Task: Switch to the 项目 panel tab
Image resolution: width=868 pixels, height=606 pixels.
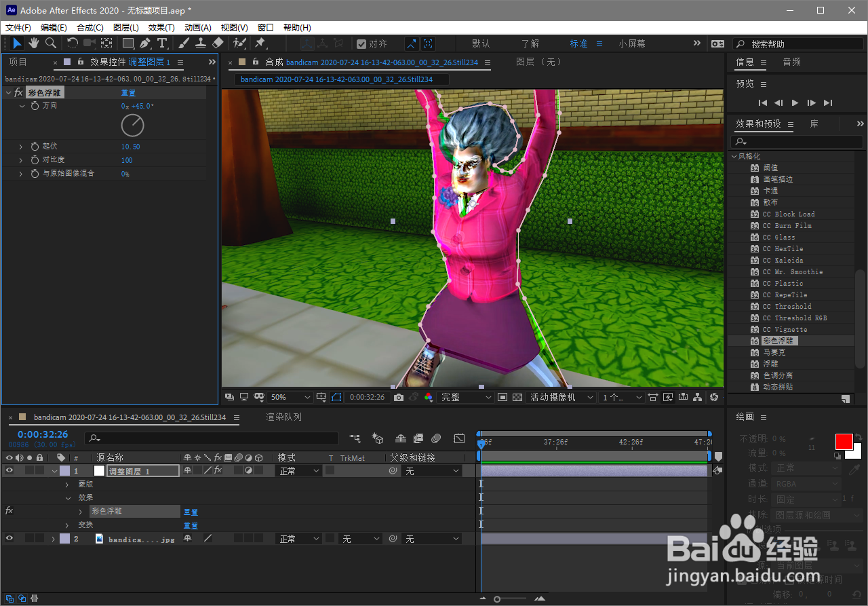Action: 18,62
